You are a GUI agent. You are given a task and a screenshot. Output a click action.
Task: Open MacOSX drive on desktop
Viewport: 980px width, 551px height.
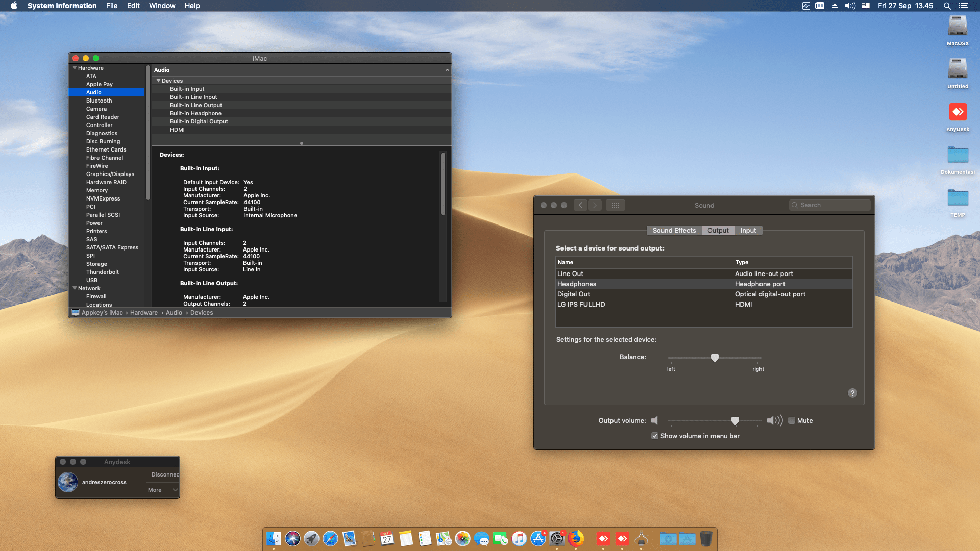click(x=958, y=27)
